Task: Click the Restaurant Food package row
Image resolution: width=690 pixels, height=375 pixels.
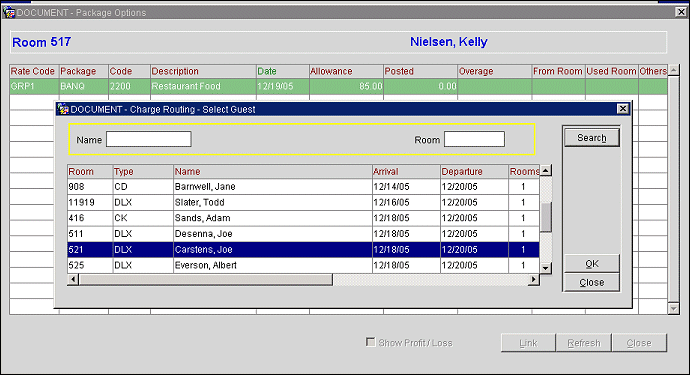Action: (x=338, y=86)
